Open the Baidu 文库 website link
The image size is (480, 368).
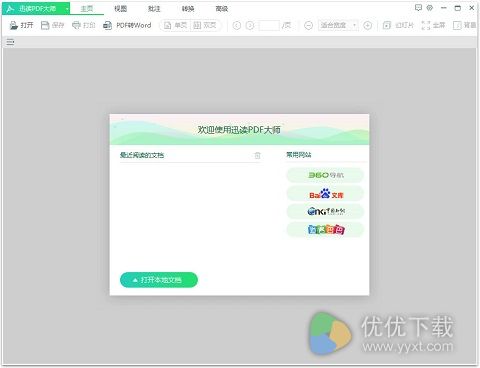click(325, 194)
